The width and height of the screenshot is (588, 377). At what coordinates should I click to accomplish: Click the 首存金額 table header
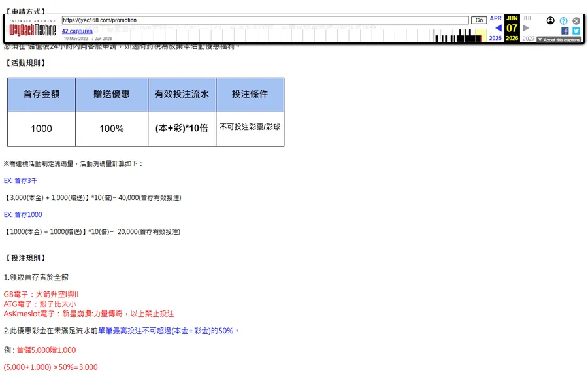(41, 95)
